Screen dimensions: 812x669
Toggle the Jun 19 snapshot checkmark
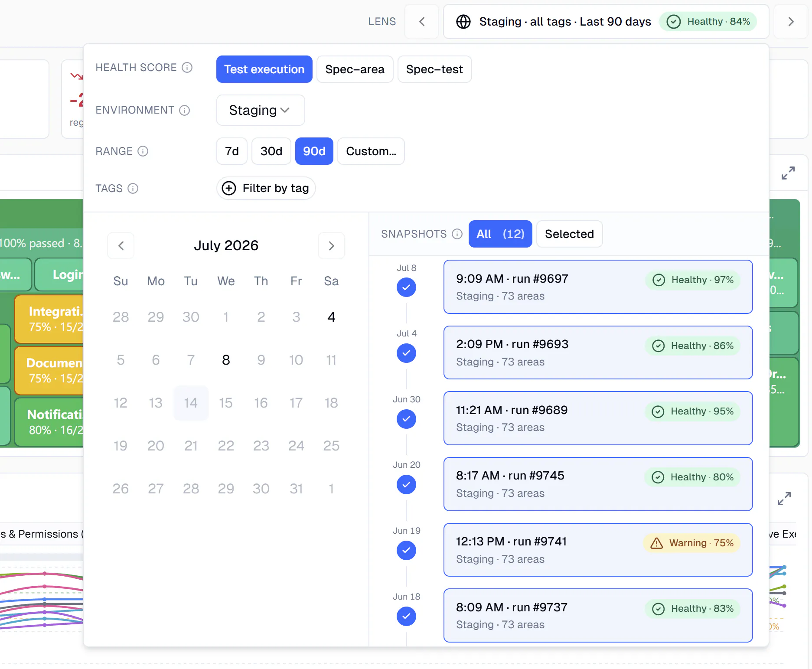(406, 550)
